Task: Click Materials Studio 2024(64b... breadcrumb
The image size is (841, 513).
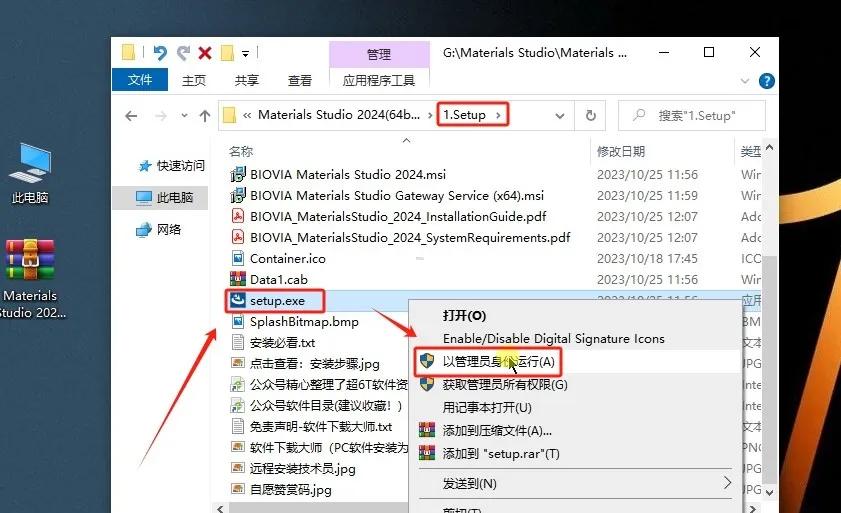Action: click(x=339, y=115)
